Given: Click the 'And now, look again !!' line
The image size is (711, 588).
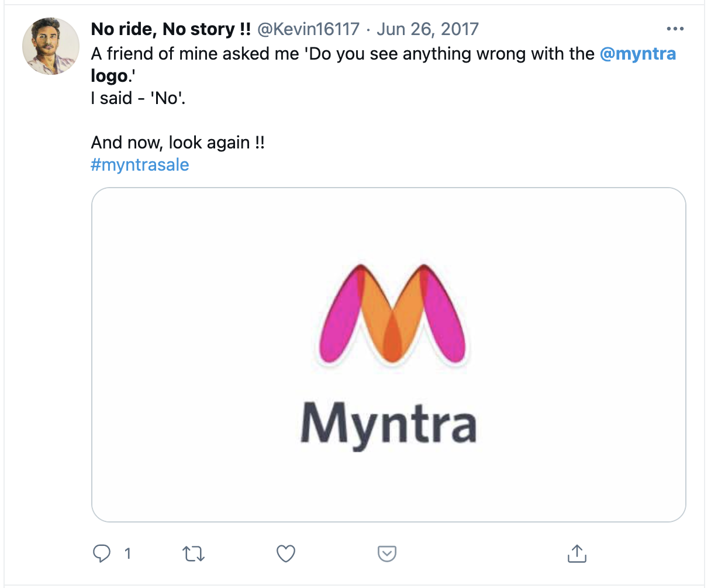Looking at the screenshot, I should pyautogui.click(x=178, y=143).
